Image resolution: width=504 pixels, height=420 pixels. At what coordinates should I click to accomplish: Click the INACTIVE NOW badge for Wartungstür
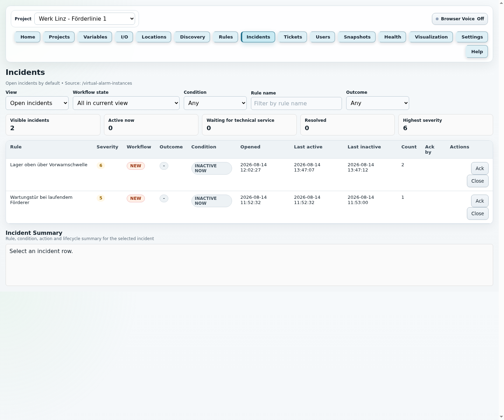coord(211,201)
